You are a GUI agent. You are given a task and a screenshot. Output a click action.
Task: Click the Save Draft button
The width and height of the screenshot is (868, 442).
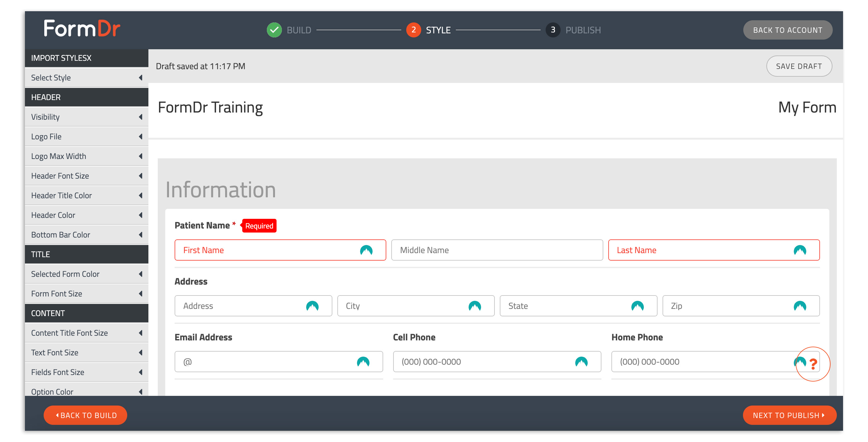pyautogui.click(x=799, y=66)
